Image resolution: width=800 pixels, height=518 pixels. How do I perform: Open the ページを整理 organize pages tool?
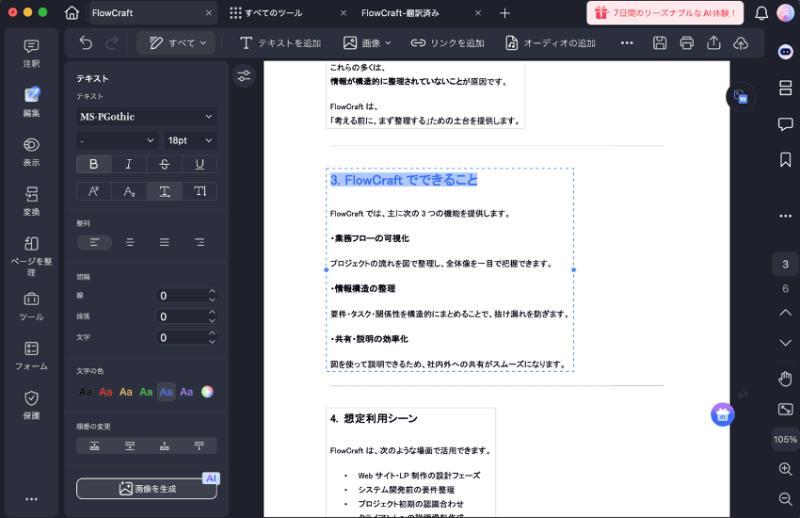click(x=31, y=256)
